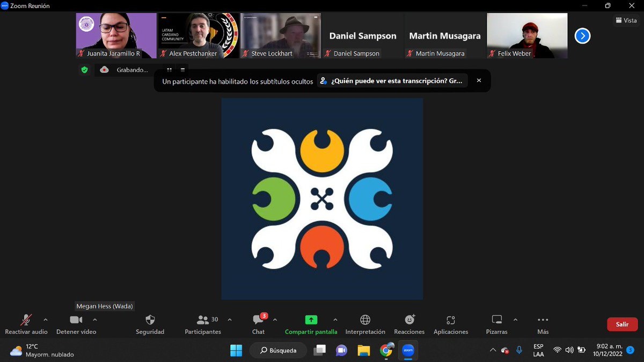Click the red Salir button

click(x=623, y=324)
